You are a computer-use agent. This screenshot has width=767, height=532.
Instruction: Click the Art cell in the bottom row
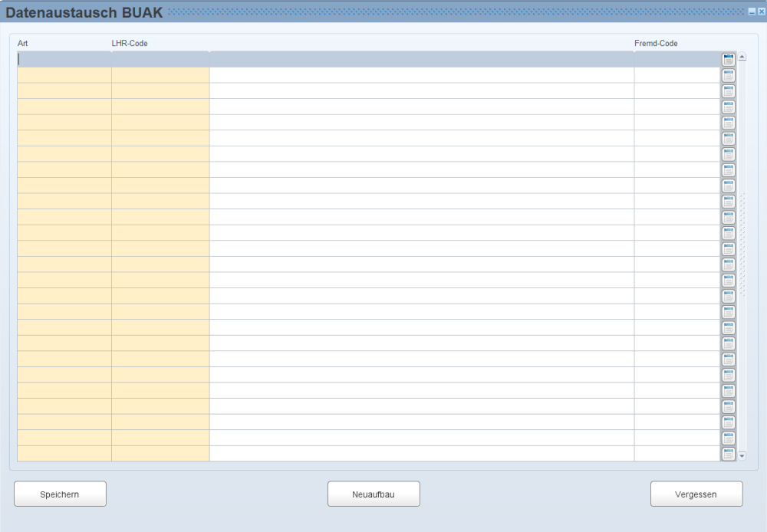click(64, 453)
